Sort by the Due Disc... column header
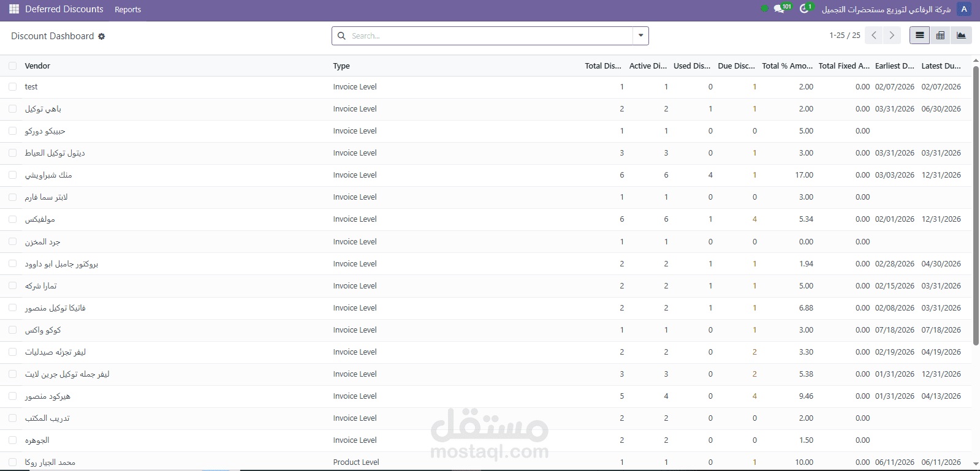The width and height of the screenshot is (980, 471). pyautogui.click(x=736, y=66)
